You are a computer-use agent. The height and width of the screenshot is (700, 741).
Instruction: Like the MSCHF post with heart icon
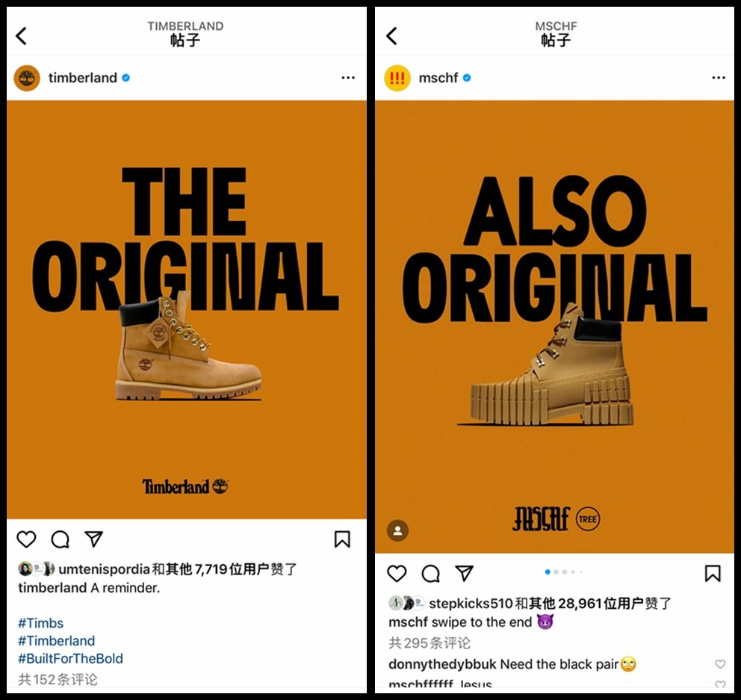click(x=397, y=573)
